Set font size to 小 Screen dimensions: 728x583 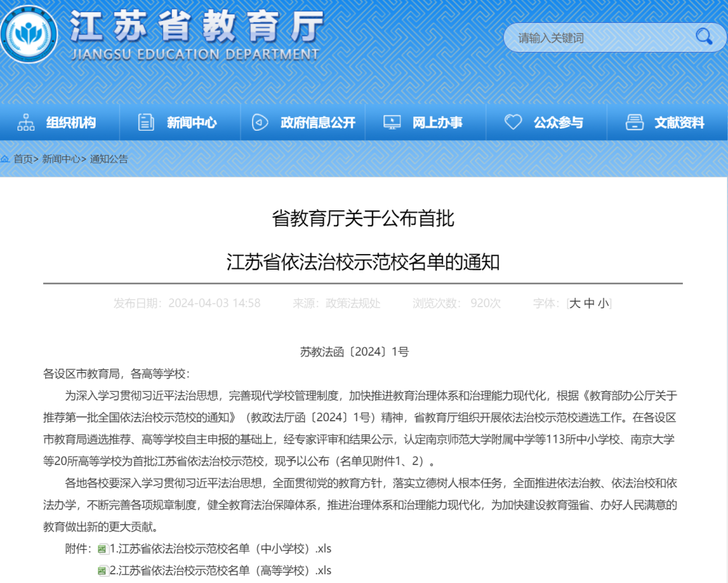pyautogui.click(x=603, y=304)
